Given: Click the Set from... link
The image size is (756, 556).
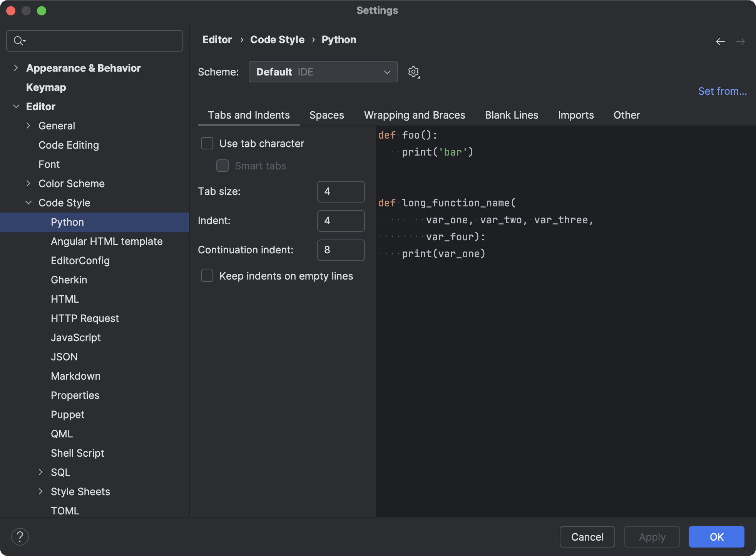Looking at the screenshot, I should (x=722, y=91).
